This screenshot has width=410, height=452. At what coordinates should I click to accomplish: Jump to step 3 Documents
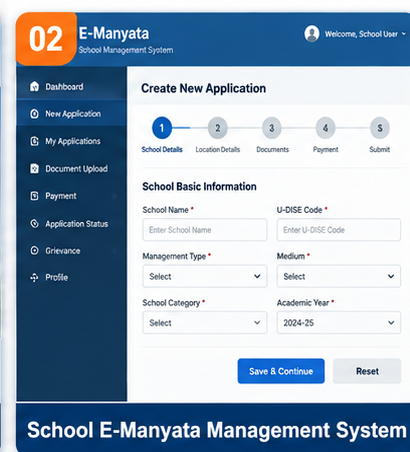272,128
